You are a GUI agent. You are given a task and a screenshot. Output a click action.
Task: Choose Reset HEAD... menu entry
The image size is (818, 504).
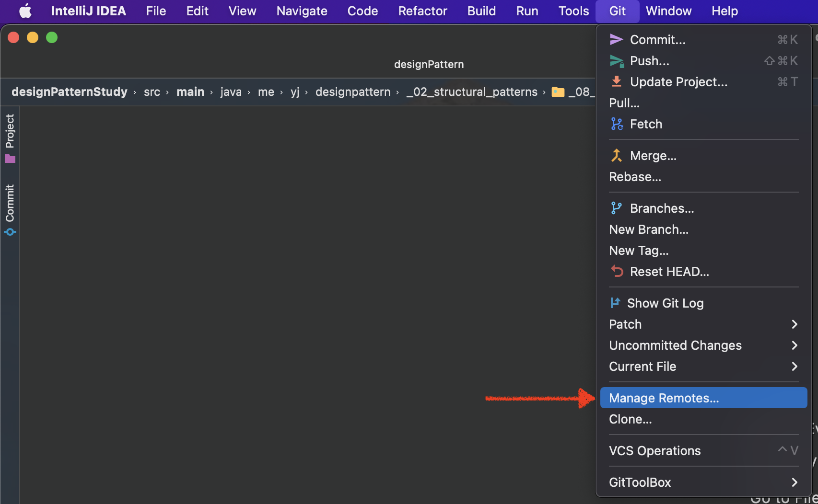pos(703,272)
